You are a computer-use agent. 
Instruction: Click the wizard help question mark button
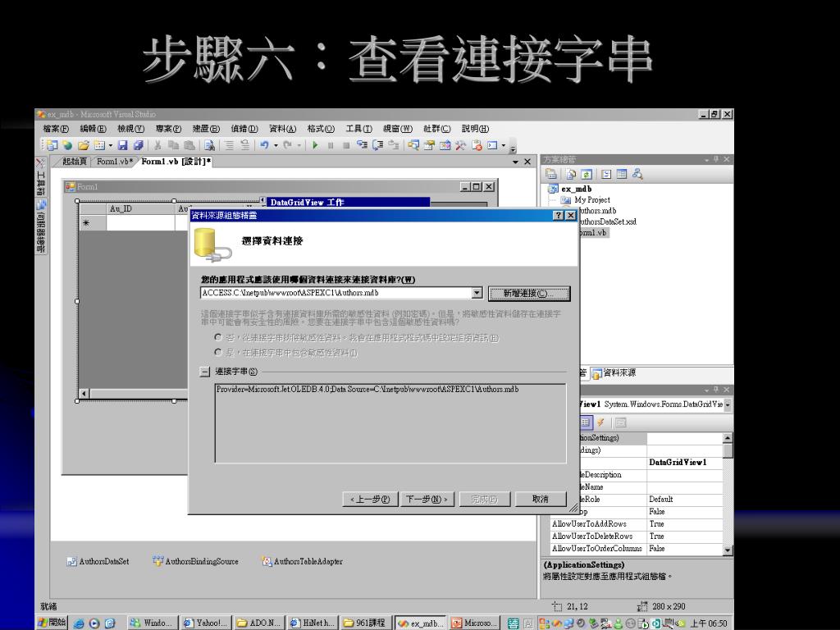pyautogui.click(x=559, y=215)
